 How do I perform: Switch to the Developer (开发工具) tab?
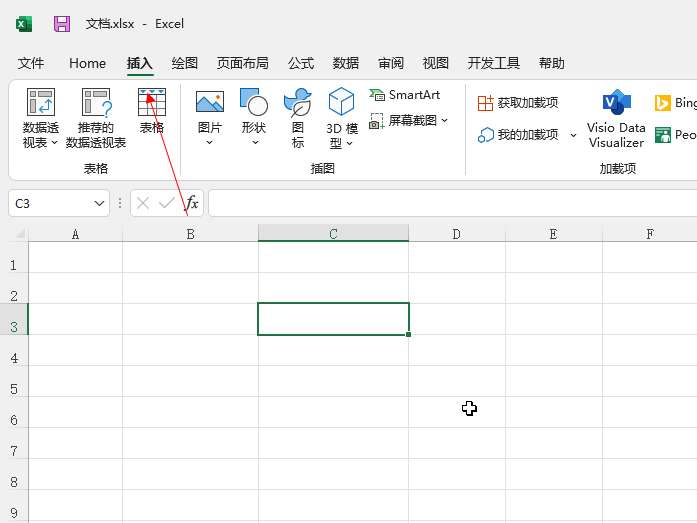click(x=493, y=63)
